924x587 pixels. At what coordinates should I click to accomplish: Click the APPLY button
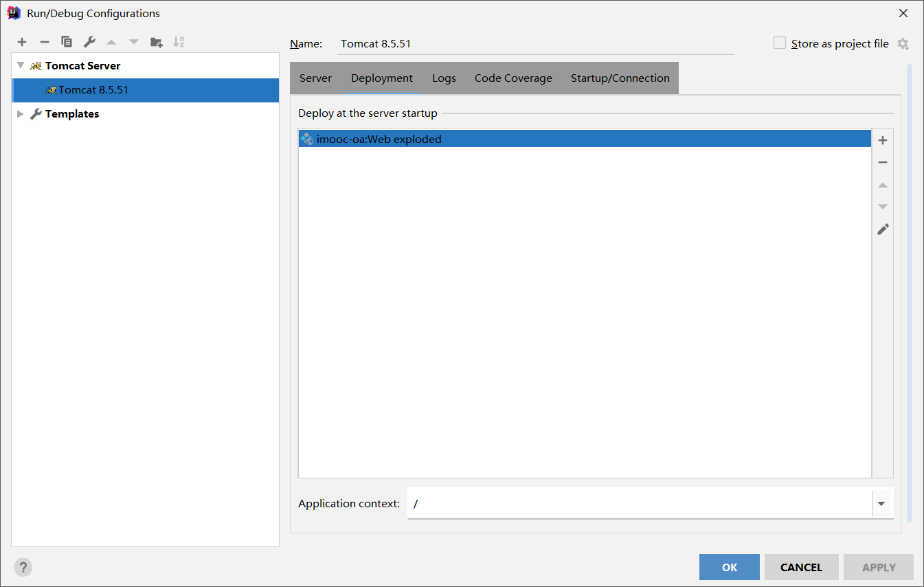879,567
